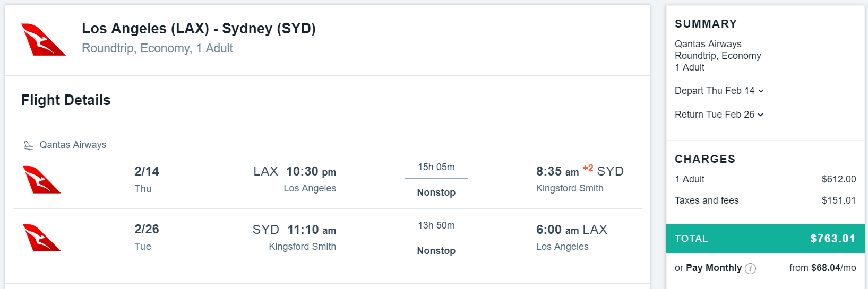This screenshot has width=868, height=289.
Task: Click the Los Angeles to Sydney route title
Action: coord(199,29)
